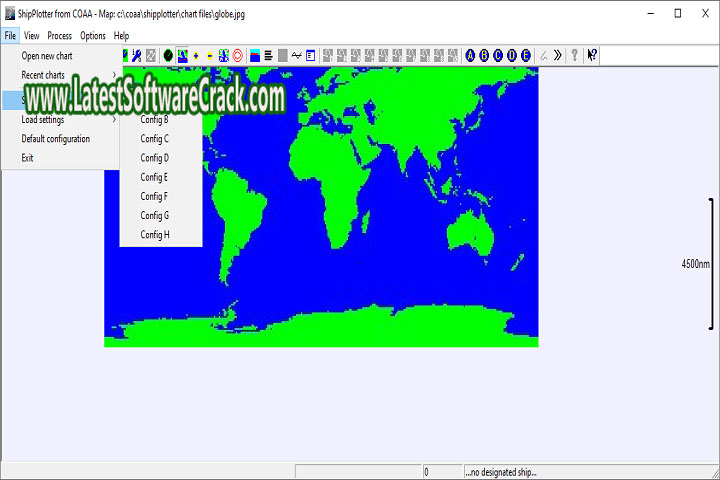Image resolution: width=720 pixels, height=480 pixels.
Task: Activate configuration E circle button
Action: point(526,56)
